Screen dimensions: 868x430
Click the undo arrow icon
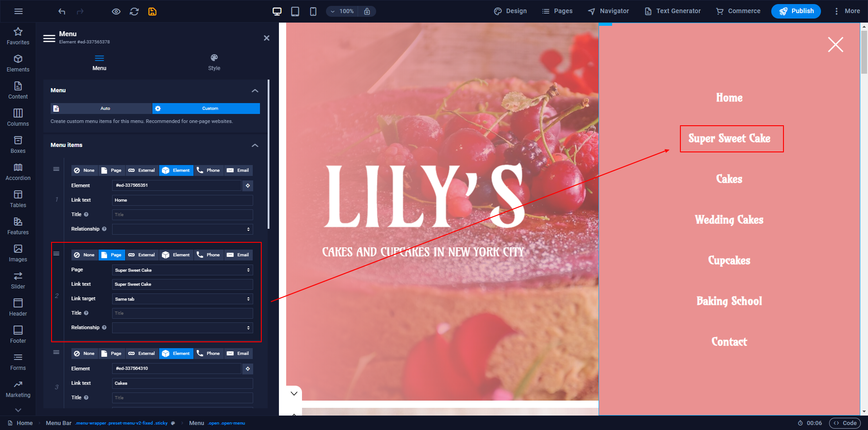click(x=62, y=11)
